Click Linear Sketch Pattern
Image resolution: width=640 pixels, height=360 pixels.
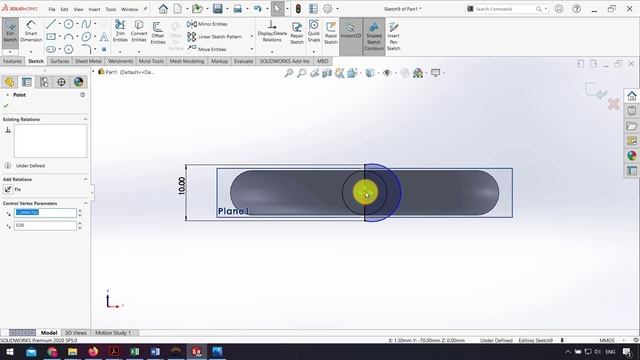coord(215,37)
